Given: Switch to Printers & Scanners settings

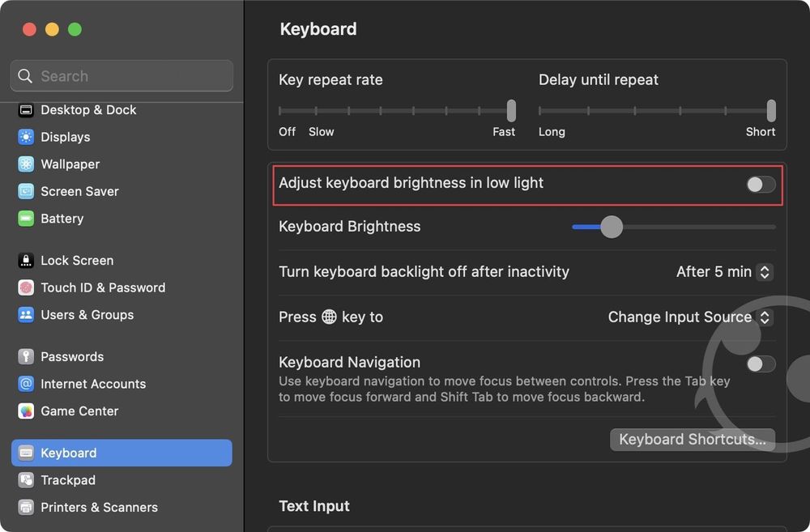Looking at the screenshot, I should [x=99, y=508].
